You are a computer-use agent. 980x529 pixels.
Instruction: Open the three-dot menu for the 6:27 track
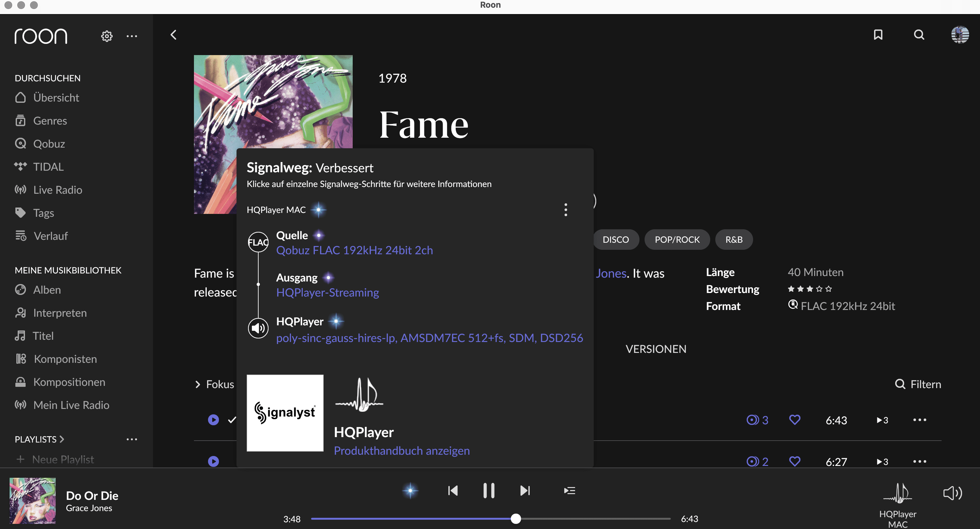click(920, 461)
